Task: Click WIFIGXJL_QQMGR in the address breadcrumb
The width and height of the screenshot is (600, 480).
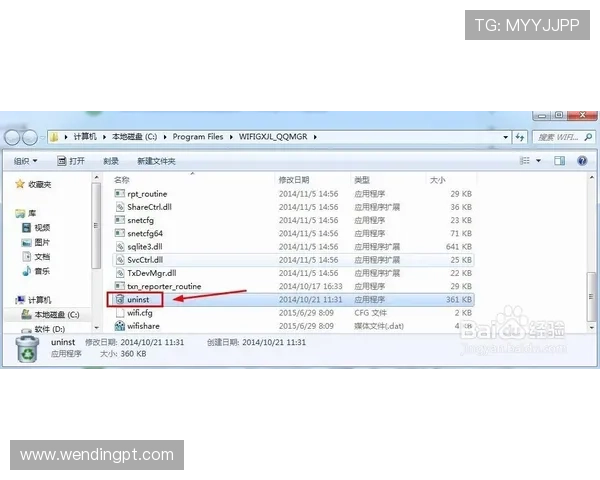Action: [x=273, y=137]
